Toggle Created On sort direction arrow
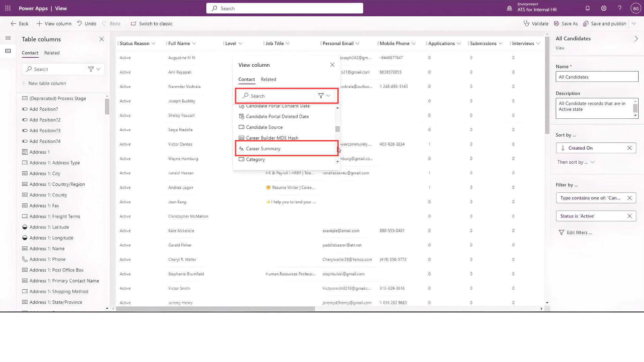 point(562,148)
